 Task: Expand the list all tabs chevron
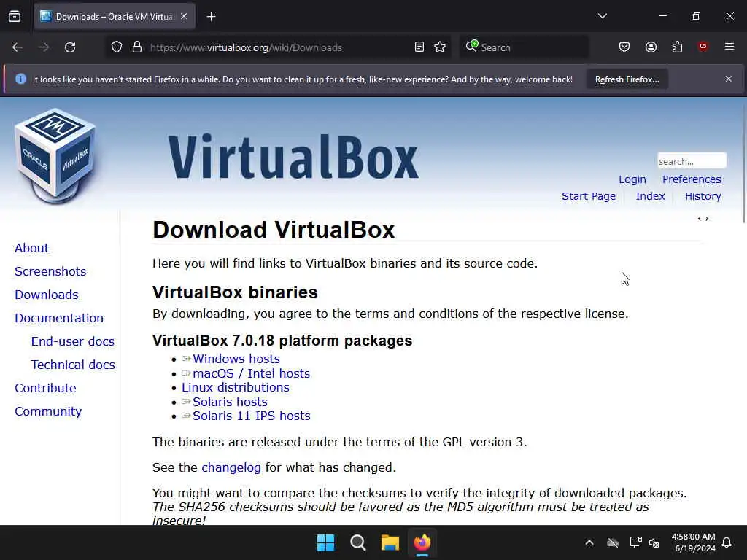tap(602, 16)
